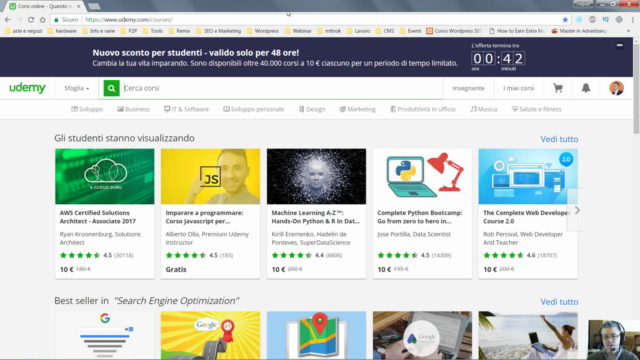This screenshot has width=640, height=360.
Task: Open the Design category
Action: point(312,109)
